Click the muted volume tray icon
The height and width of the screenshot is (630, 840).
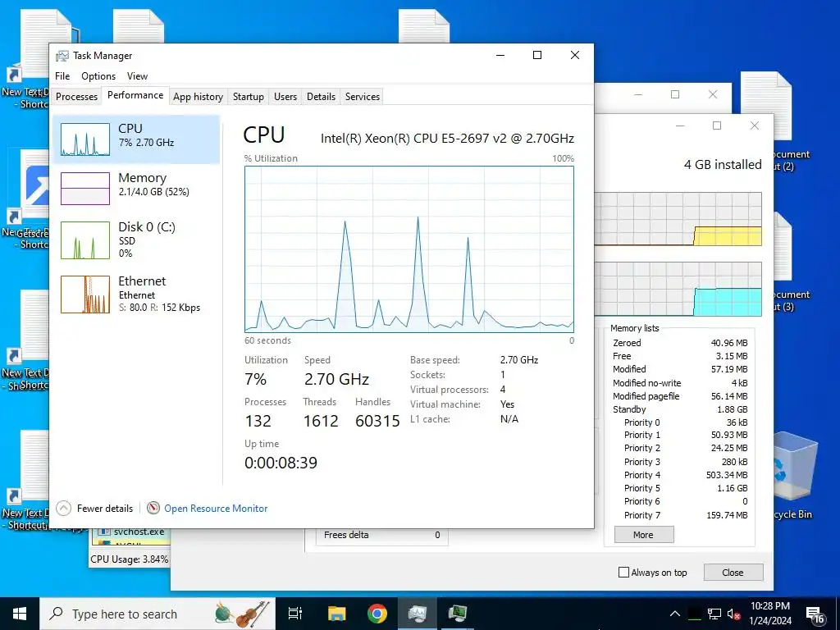pos(734,614)
